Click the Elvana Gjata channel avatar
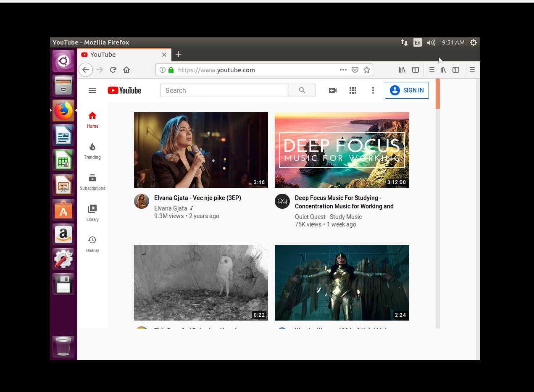The image size is (534, 392). tap(142, 201)
